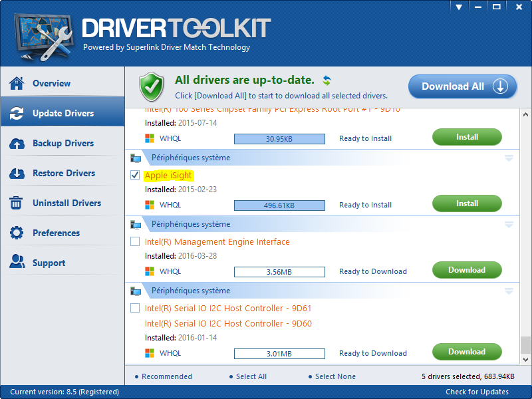Image resolution: width=532 pixels, height=399 pixels.
Task: Click the Support person icon
Action: pyautogui.click(x=17, y=263)
